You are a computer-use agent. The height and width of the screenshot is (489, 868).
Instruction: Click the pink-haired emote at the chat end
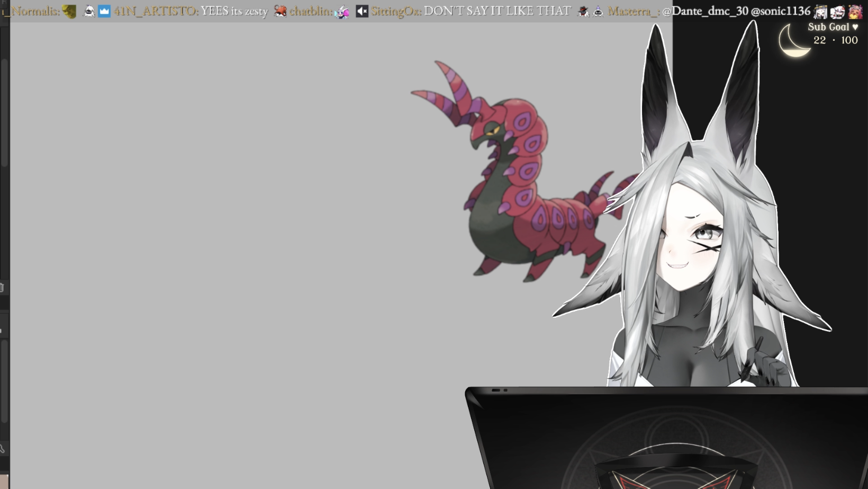coord(855,12)
